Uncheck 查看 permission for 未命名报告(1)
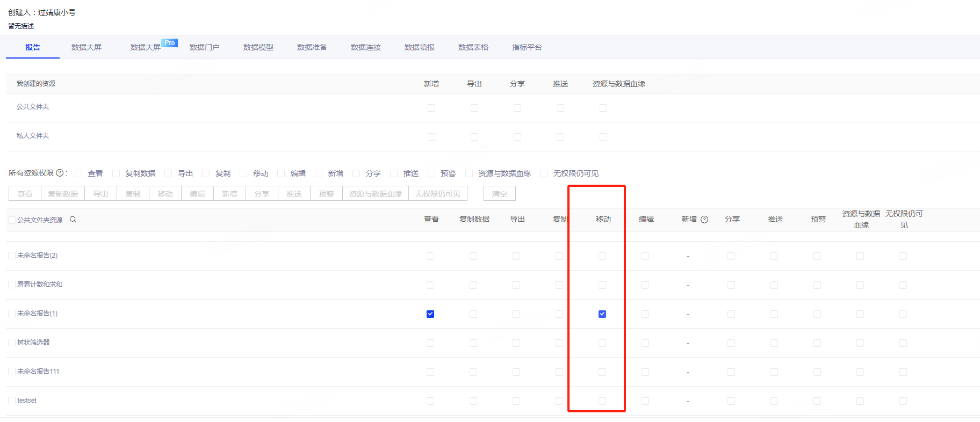The image size is (980, 422). coord(430,314)
